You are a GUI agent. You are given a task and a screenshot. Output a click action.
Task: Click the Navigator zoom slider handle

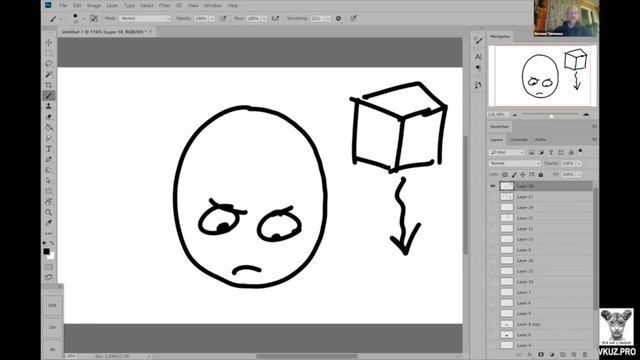(x=551, y=116)
